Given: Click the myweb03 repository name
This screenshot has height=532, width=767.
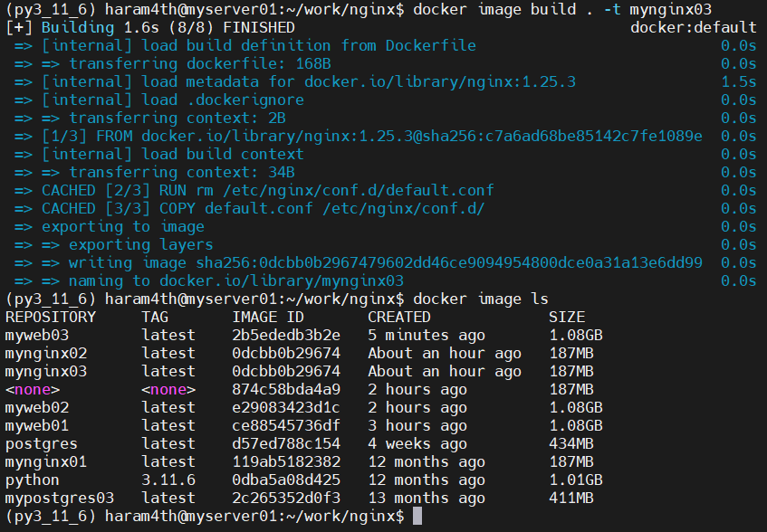Looking at the screenshot, I should pyautogui.click(x=37, y=335).
